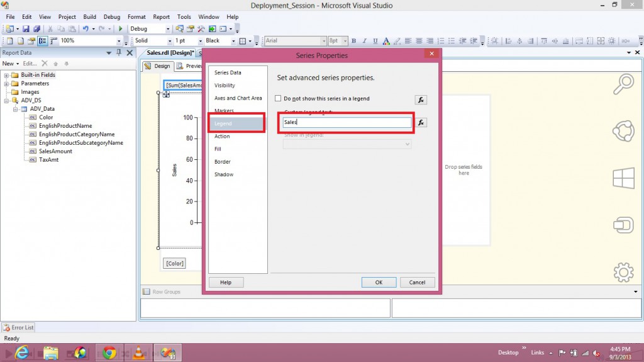The height and width of the screenshot is (362, 644).
Task: Open the Format menu
Action: point(136,17)
